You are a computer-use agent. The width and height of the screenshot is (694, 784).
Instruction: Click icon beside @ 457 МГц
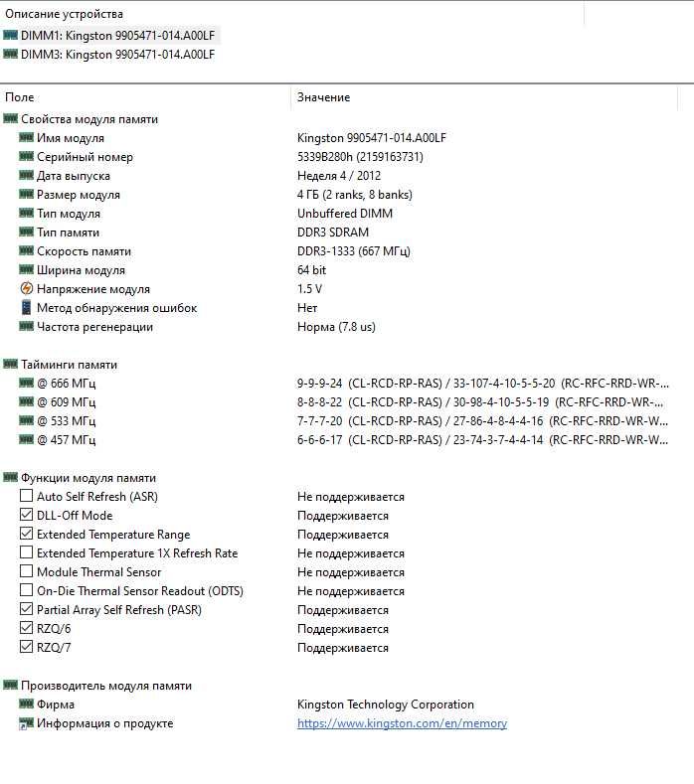click(26, 439)
